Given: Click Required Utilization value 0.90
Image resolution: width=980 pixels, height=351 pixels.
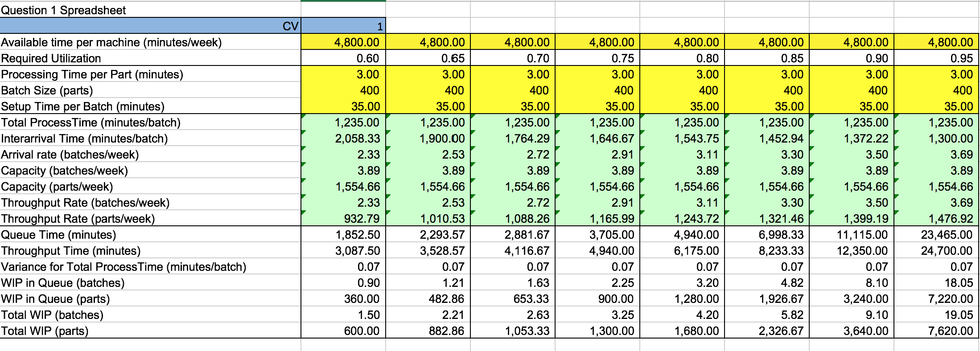Looking at the screenshot, I should (x=877, y=58).
